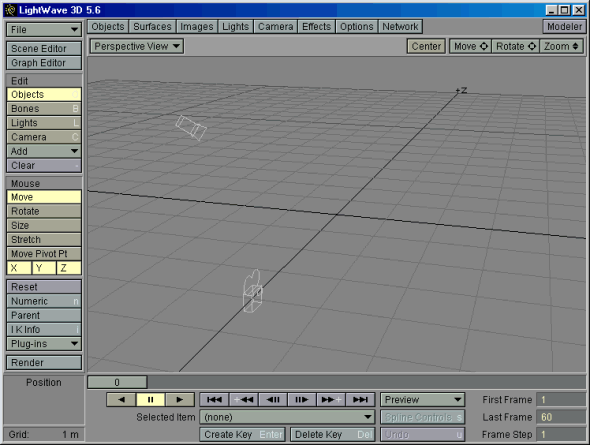Click the Parent button

point(44,315)
